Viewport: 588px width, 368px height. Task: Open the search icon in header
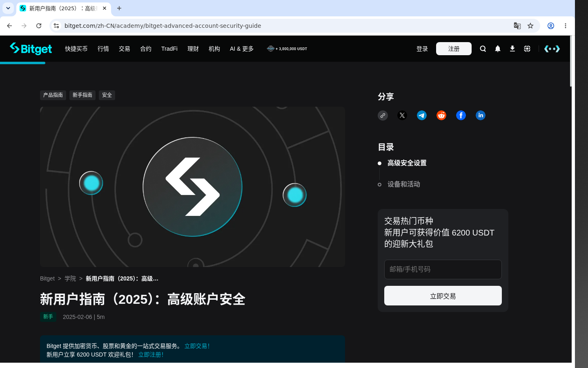[483, 49]
